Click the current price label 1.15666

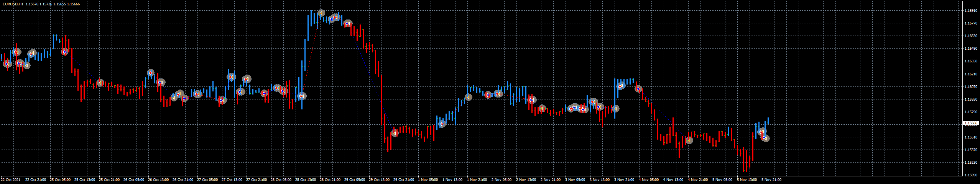coord(970,124)
